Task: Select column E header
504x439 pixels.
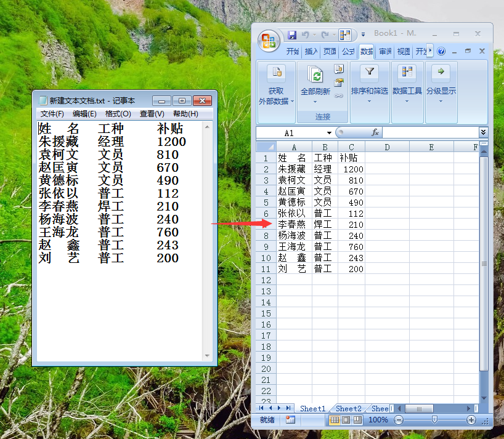Action: 431,147
